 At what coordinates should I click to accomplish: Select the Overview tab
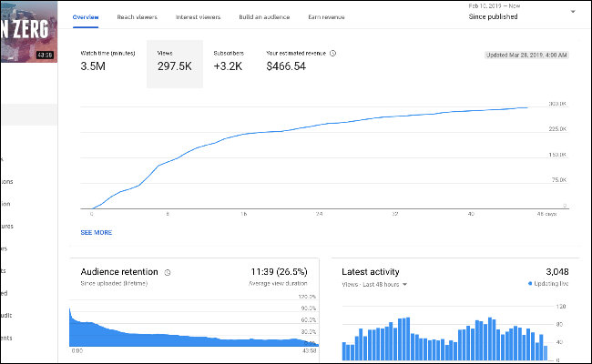point(86,17)
